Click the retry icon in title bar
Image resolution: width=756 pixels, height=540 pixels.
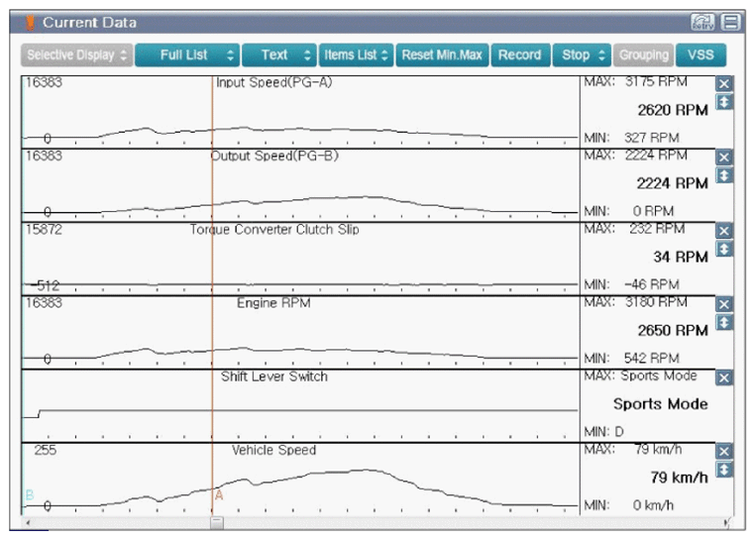(702, 22)
